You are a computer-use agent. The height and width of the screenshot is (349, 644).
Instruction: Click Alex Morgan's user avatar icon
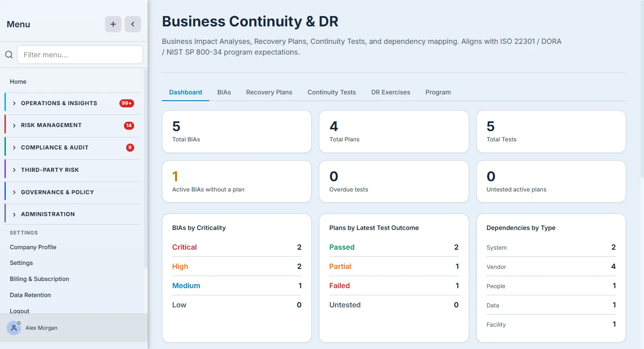point(14,328)
